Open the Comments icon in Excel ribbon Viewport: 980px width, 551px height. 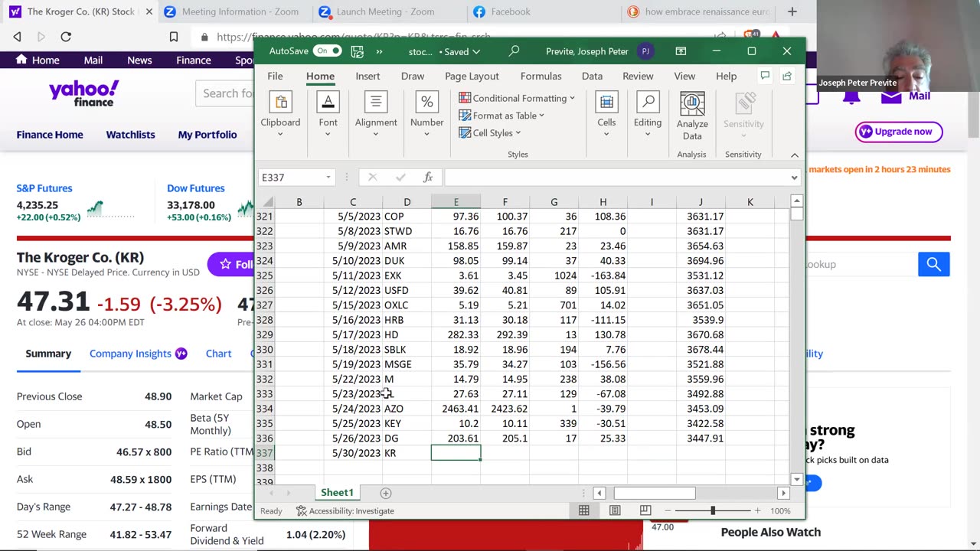point(764,76)
